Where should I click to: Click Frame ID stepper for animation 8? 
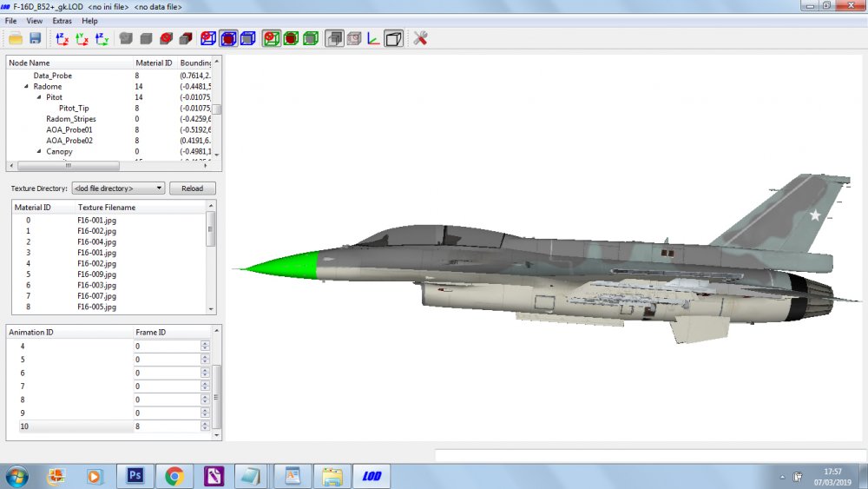pyautogui.click(x=206, y=400)
